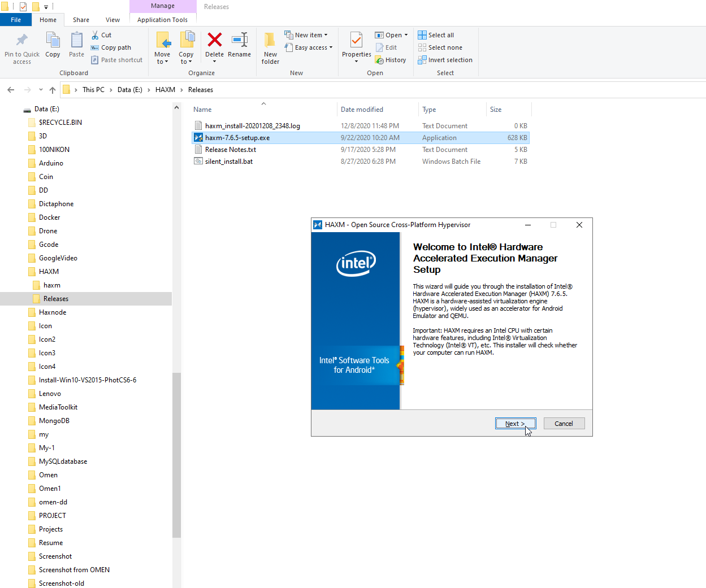This screenshot has width=706, height=588.
Task: Click This PC in the address bar
Action: point(93,90)
